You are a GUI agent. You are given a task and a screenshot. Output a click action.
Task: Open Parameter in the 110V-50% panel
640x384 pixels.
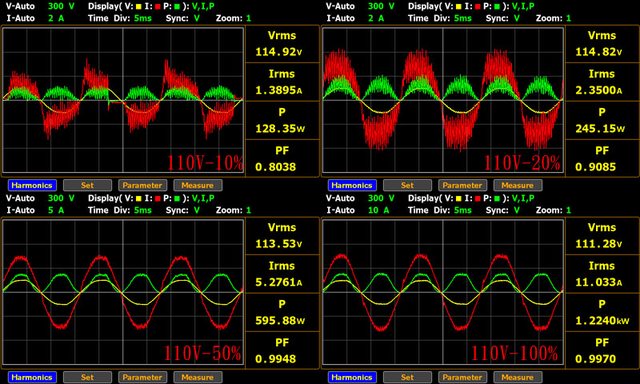(x=142, y=377)
